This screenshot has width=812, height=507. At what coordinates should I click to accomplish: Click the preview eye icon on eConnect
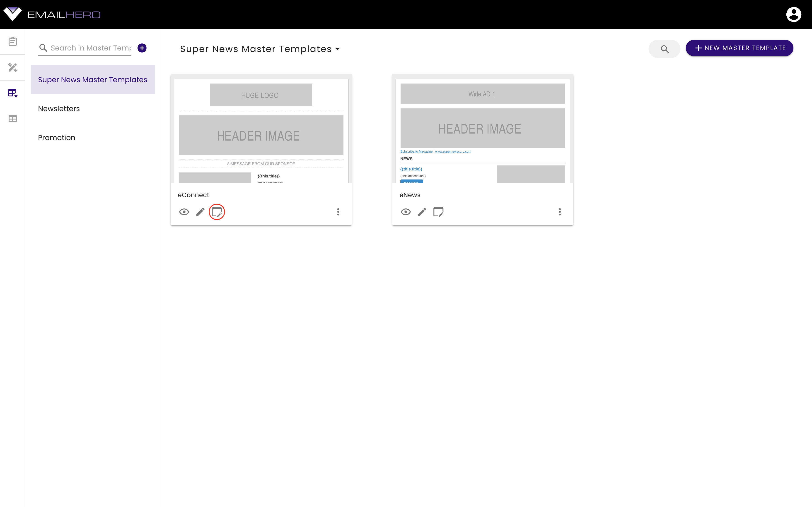184,211
